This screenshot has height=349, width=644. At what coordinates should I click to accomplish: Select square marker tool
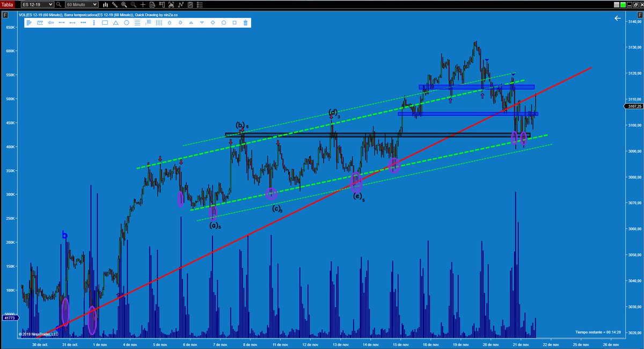click(x=235, y=23)
